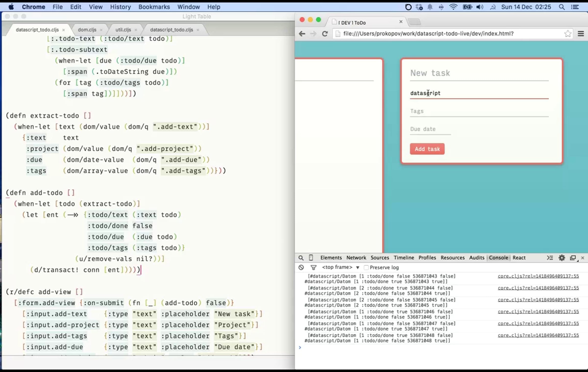Open the Apple menu
Viewport: 588px width, 372px height.
(x=11, y=7)
